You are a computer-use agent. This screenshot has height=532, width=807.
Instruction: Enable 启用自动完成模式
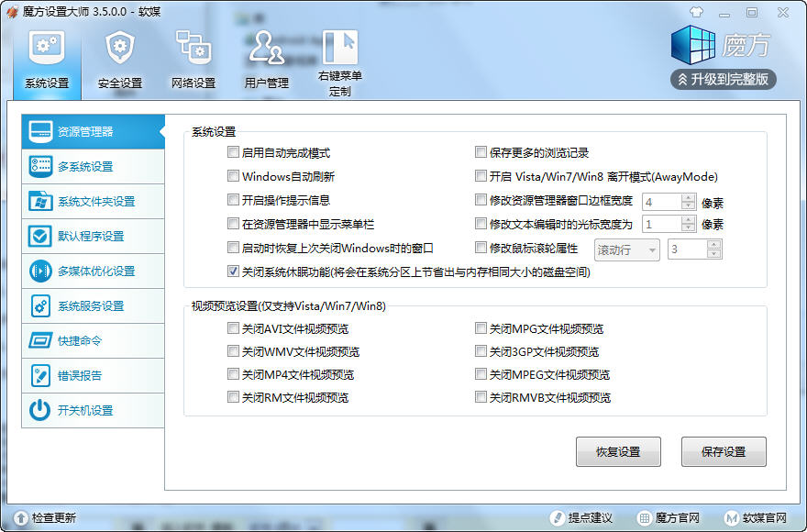[x=234, y=152]
